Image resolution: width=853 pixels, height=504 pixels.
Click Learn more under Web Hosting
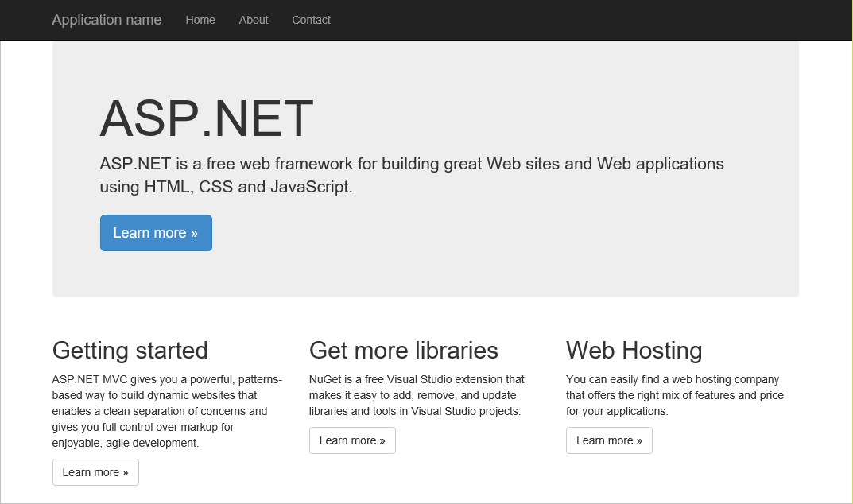609,440
